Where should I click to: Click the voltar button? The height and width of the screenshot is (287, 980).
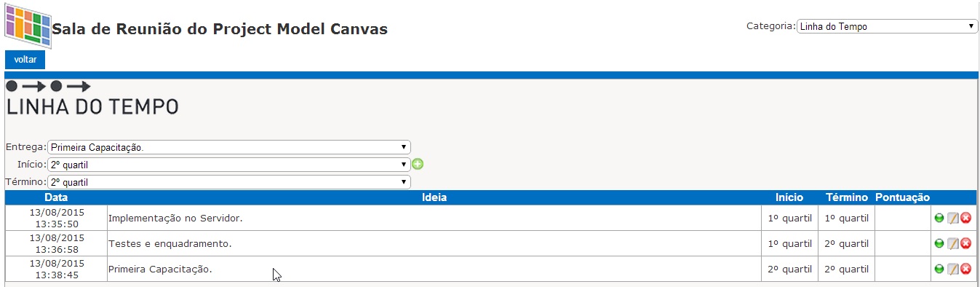tap(25, 60)
